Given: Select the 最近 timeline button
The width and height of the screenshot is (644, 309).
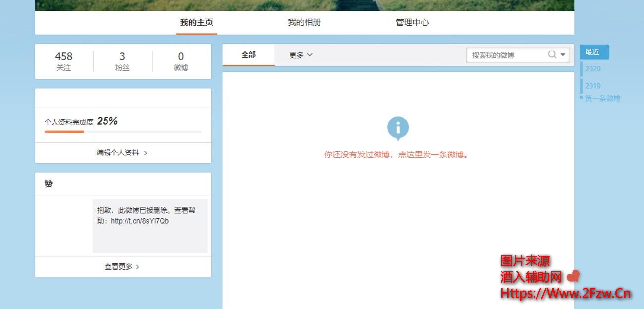Looking at the screenshot, I should click(x=594, y=52).
